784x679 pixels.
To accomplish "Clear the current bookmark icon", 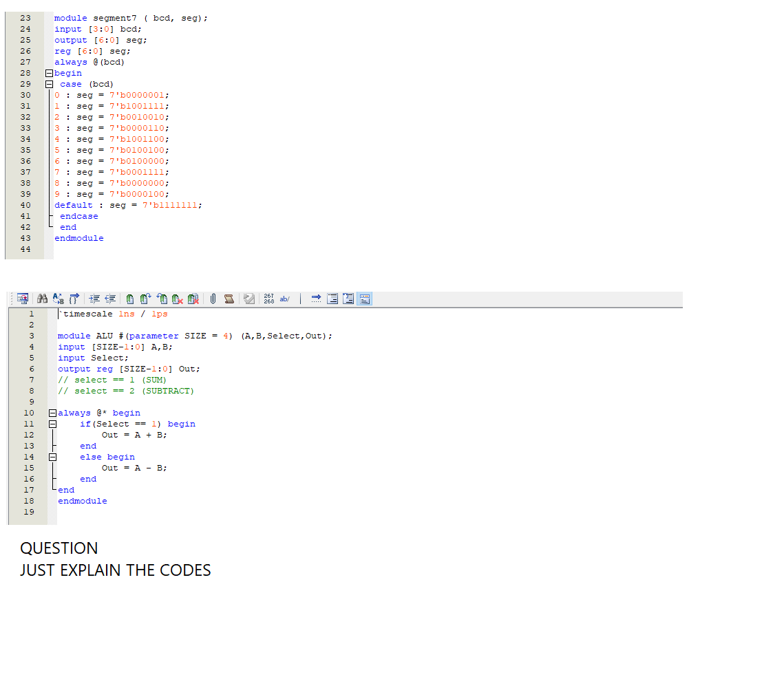I will [178, 299].
